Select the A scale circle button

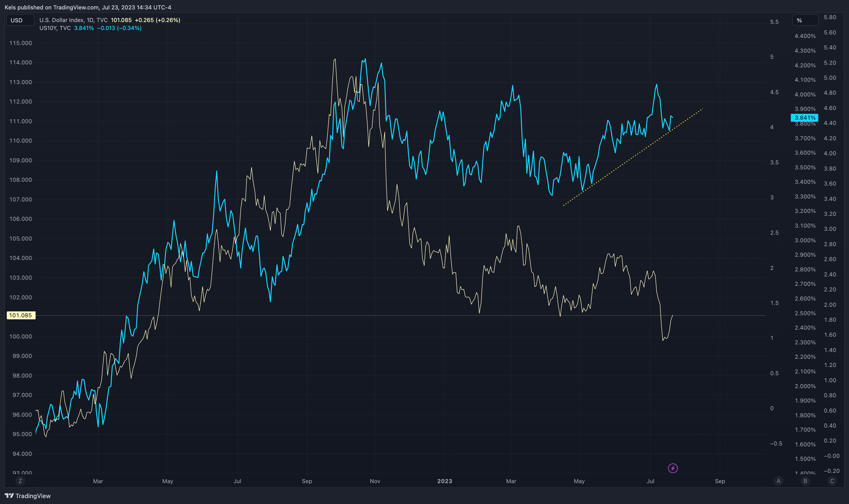[778, 481]
